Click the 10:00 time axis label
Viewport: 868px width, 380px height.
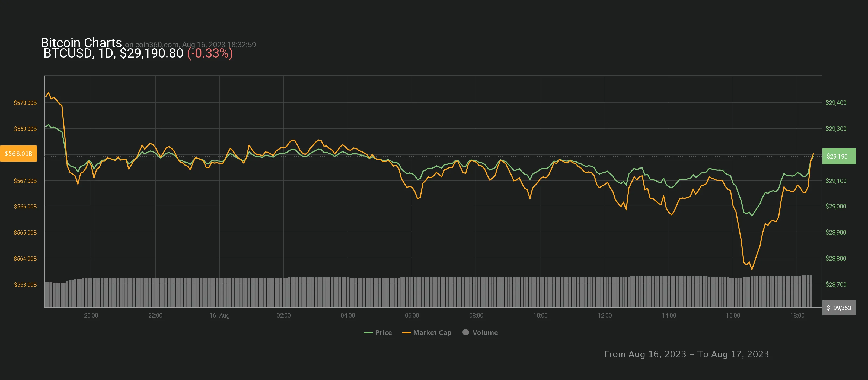pos(541,316)
